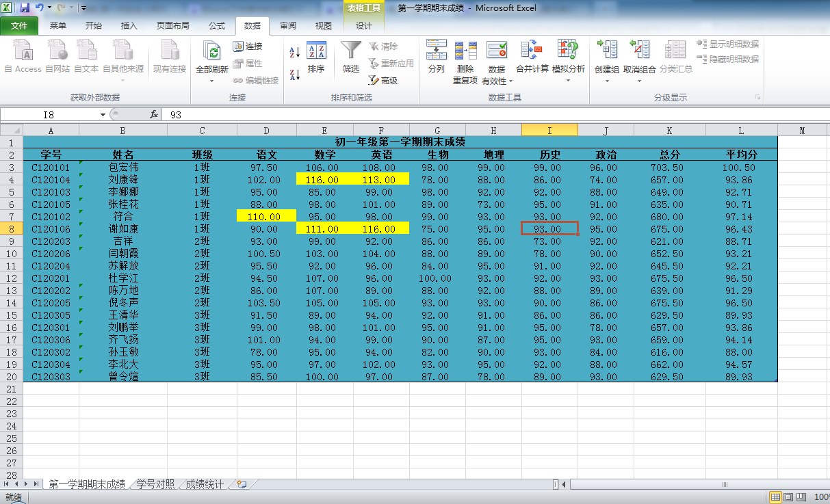Click the 编辑链接 edit links button
Screen dimensions: 830x504
(255, 81)
